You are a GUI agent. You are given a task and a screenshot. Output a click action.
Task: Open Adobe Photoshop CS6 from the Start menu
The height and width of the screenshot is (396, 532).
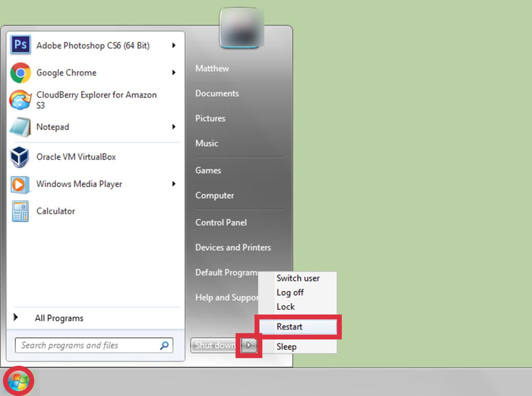(93, 46)
